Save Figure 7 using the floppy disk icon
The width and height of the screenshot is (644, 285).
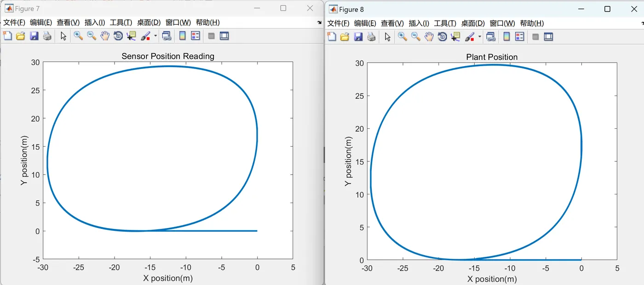pos(34,36)
